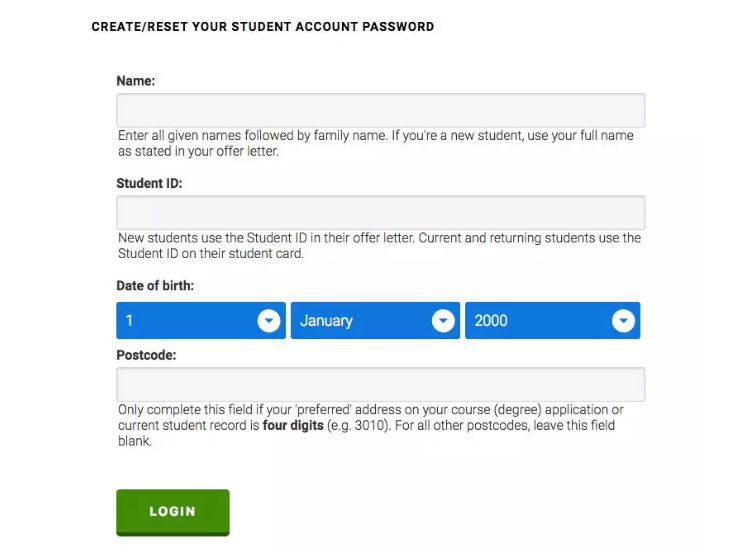Click into the Student ID field
Screen dimensions: 739x552
[380, 212]
